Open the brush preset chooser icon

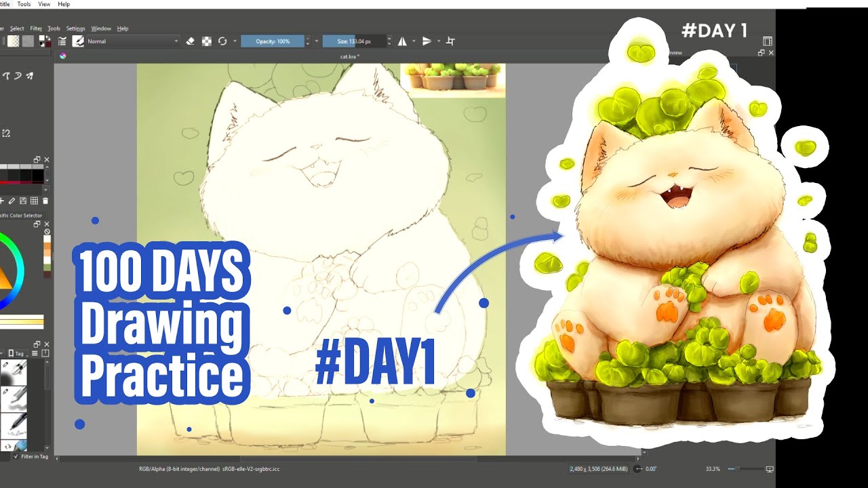(78, 41)
